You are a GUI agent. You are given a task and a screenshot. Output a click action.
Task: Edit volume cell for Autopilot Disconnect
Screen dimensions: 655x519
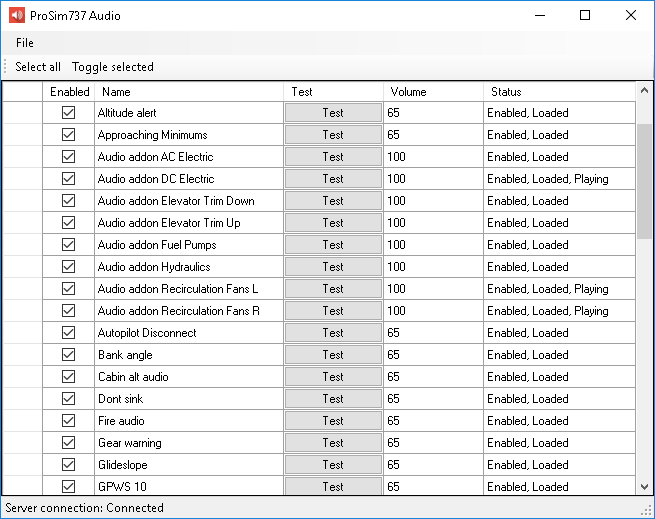click(433, 333)
